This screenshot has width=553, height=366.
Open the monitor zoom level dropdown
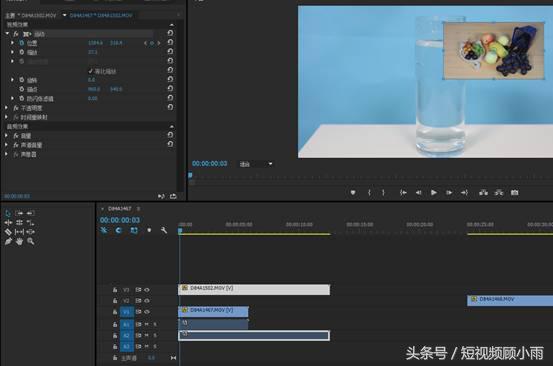pyautogui.click(x=256, y=164)
